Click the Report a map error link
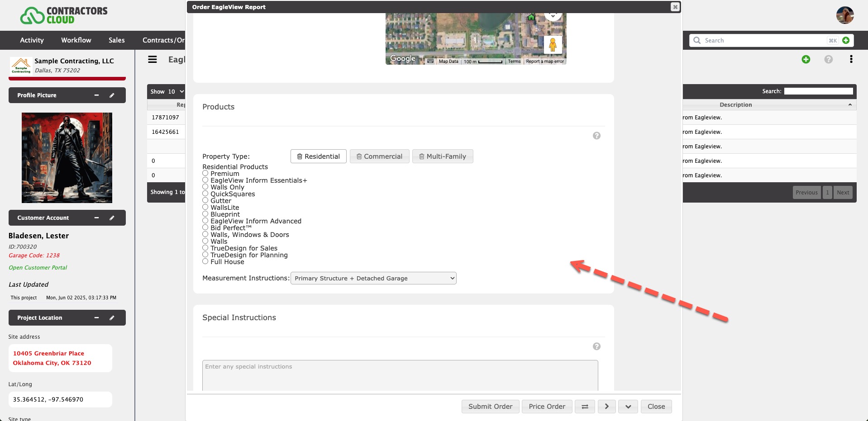Screen dimensions: 868x421 (x=545, y=61)
